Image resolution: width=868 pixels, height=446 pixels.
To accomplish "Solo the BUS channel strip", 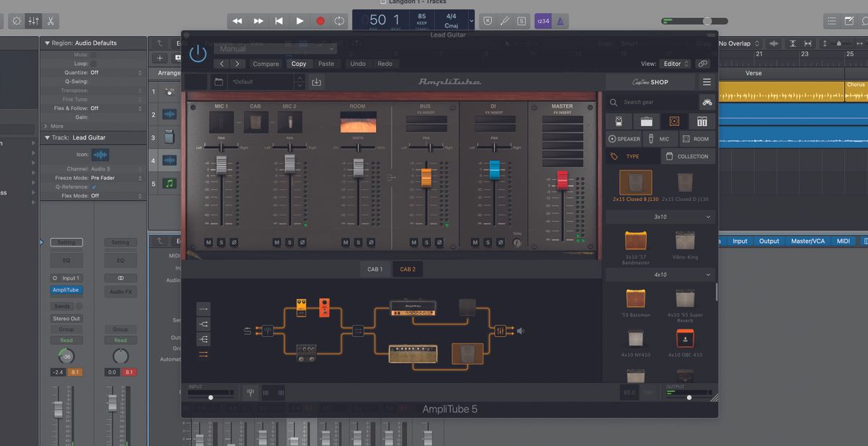I will tap(426, 242).
